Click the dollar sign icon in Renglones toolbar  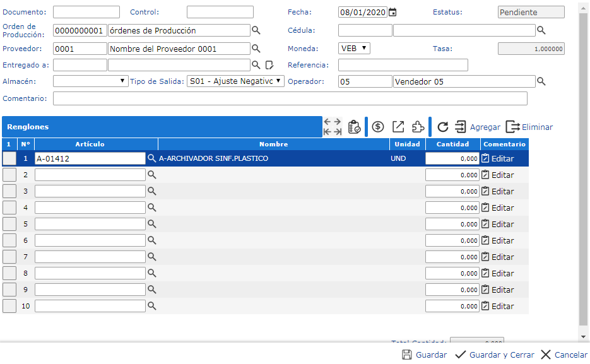pos(378,127)
